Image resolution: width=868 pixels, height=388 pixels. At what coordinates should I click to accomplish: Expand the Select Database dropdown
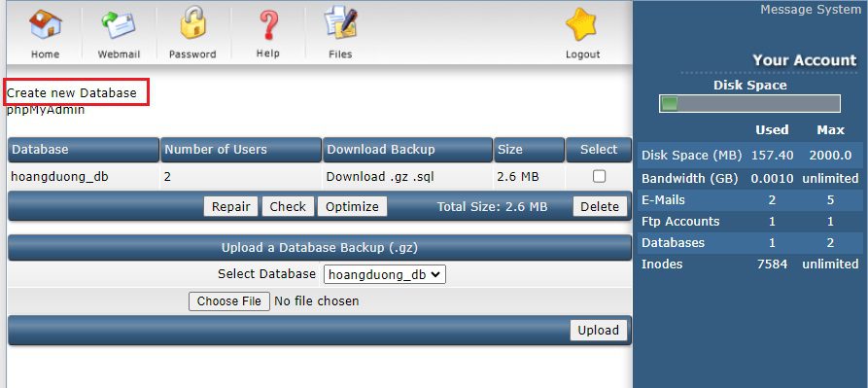click(x=385, y=274)
